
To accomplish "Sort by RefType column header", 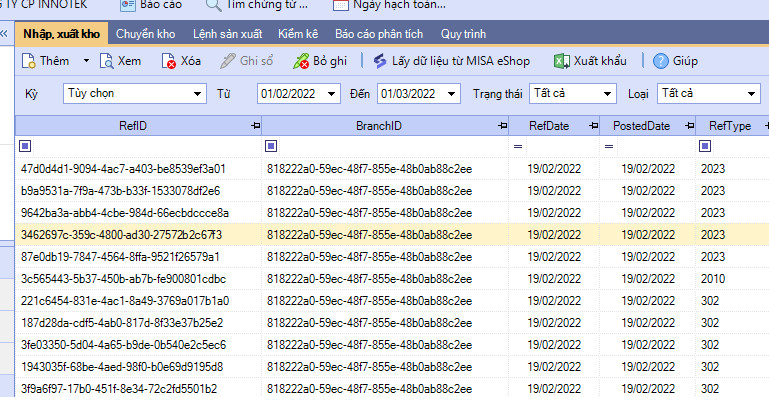I will pos(730,126).
